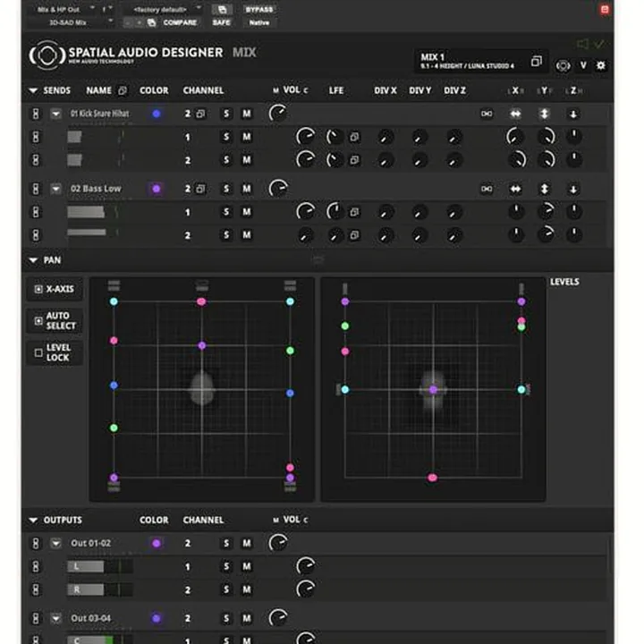Image resolution: width=644 pixels, height=644 pixels.
Task: Click the R output meter under Out 01-02
Action: (x=100, y=590)
